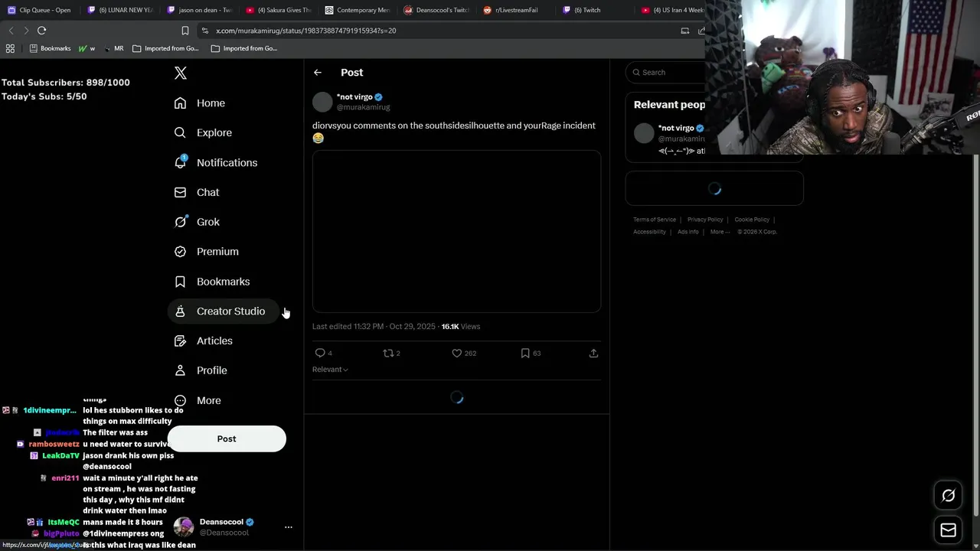
Task: Like the post via heart icon
Action: click(457, 353)
